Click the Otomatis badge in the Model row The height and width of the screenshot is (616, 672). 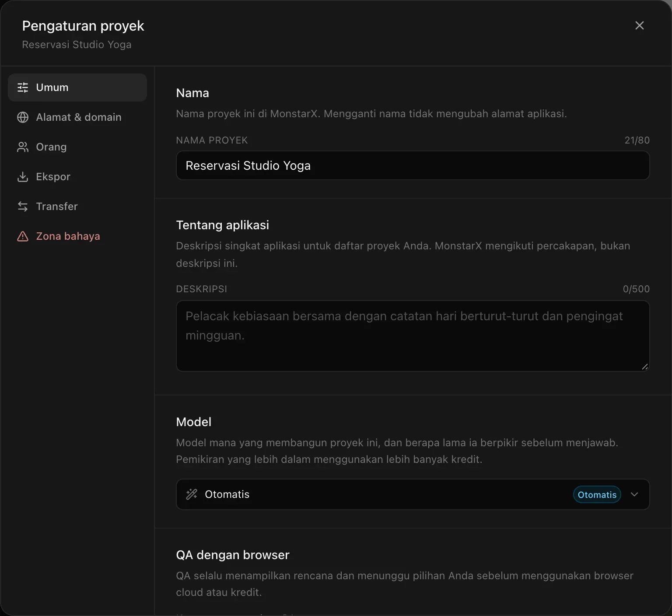pos(597,495)
